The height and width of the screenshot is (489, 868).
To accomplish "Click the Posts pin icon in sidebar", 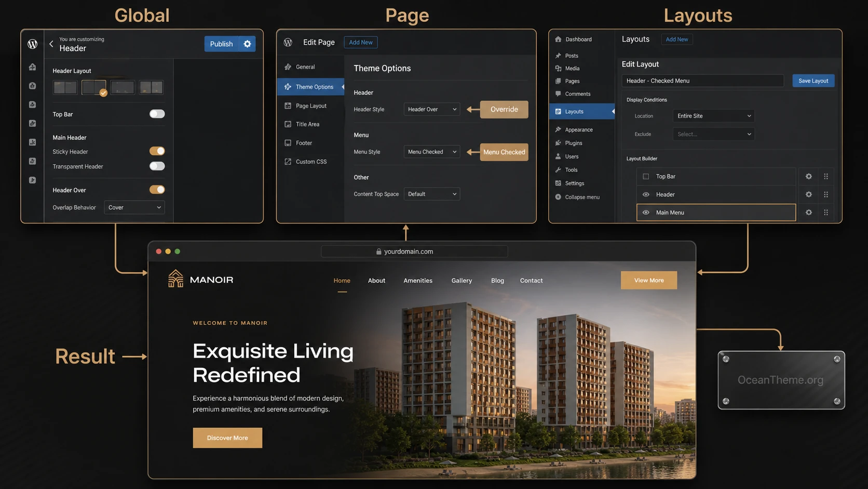I will (558, 56).
